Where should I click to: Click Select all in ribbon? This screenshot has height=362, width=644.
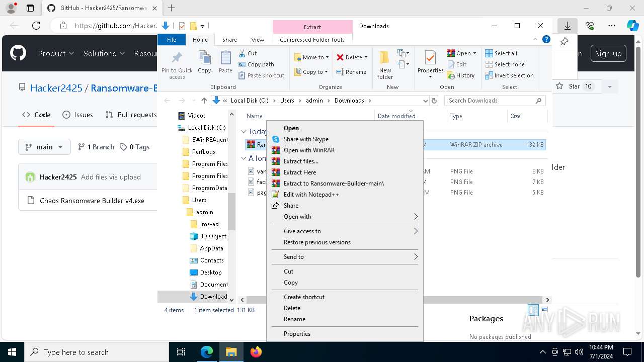[501, 53]
